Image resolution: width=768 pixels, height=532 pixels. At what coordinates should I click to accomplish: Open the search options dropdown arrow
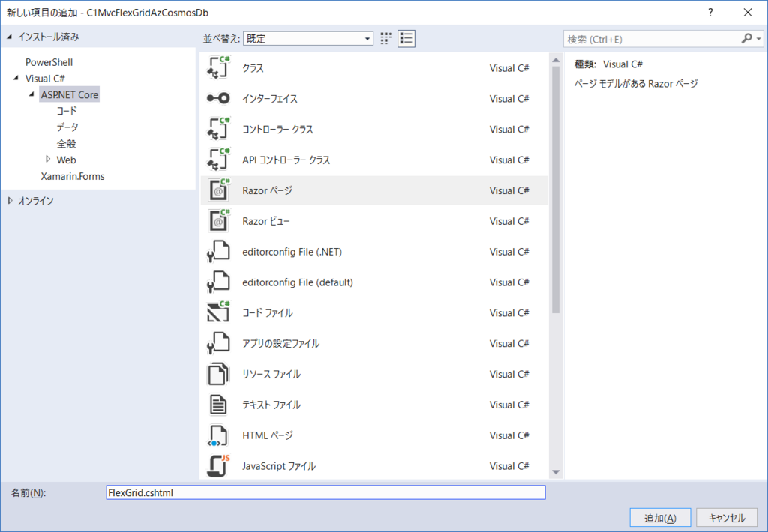759,39
